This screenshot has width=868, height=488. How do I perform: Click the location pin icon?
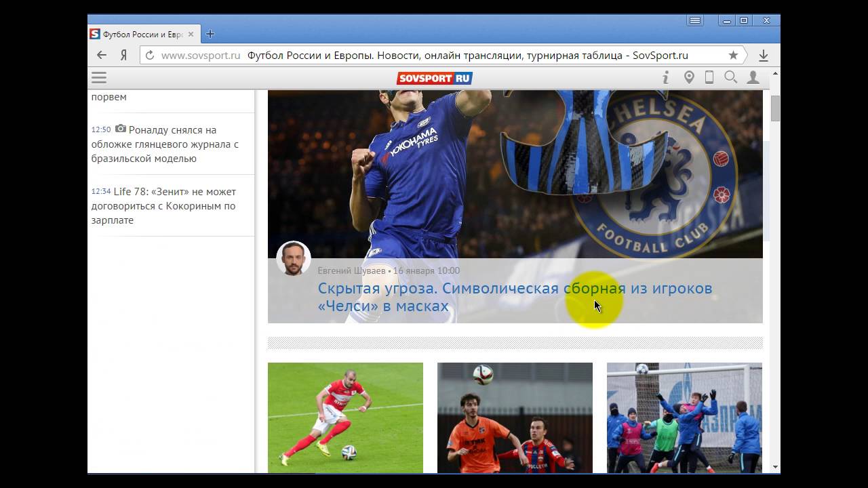[689, 77]
